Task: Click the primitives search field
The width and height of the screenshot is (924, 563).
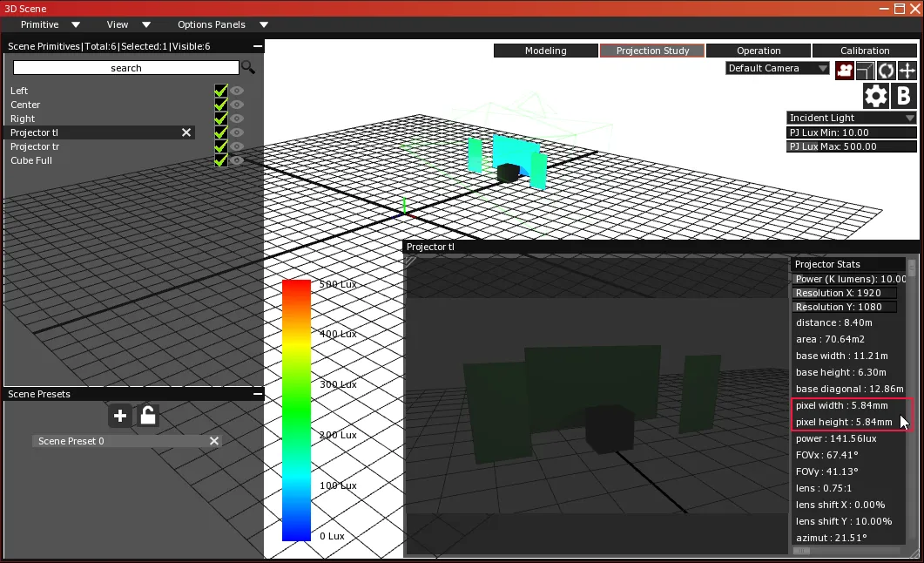Action: 126,68
